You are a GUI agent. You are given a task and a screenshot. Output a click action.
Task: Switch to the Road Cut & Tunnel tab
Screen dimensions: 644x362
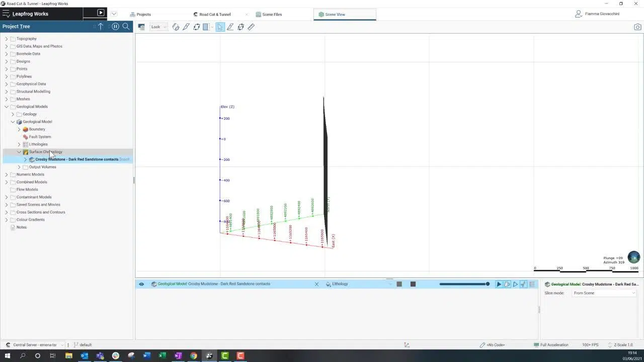212,14
